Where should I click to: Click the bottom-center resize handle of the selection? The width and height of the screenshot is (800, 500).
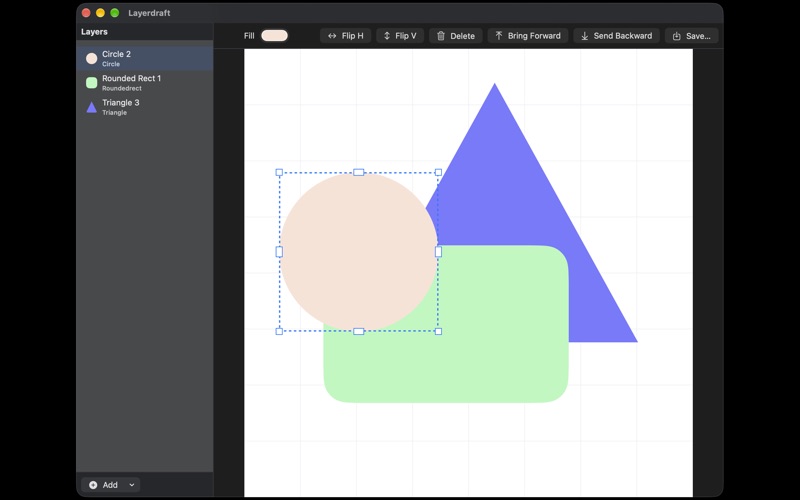click(359, 332)
